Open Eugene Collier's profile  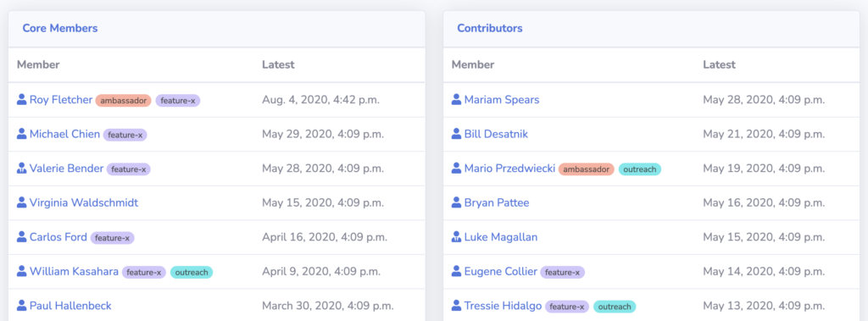click(x=500, y=271)
